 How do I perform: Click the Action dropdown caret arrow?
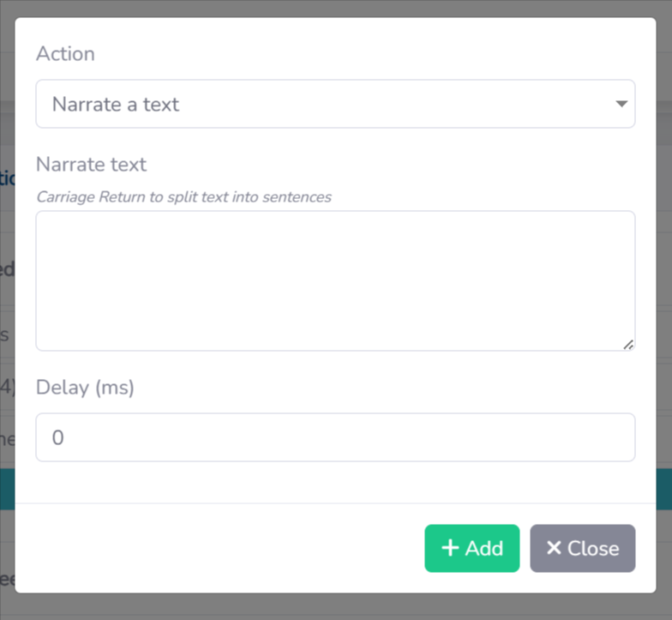point(621,105)
